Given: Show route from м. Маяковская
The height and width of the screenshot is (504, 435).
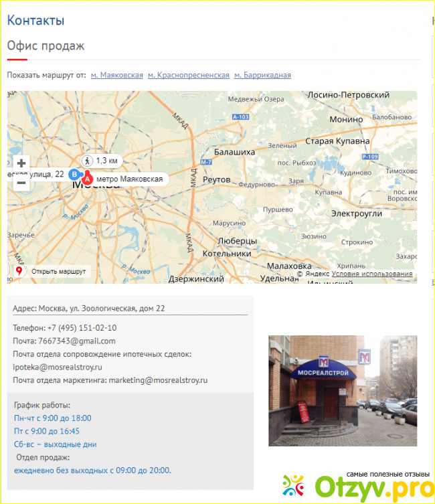Looking at the screenshot, I should point(117,75).
